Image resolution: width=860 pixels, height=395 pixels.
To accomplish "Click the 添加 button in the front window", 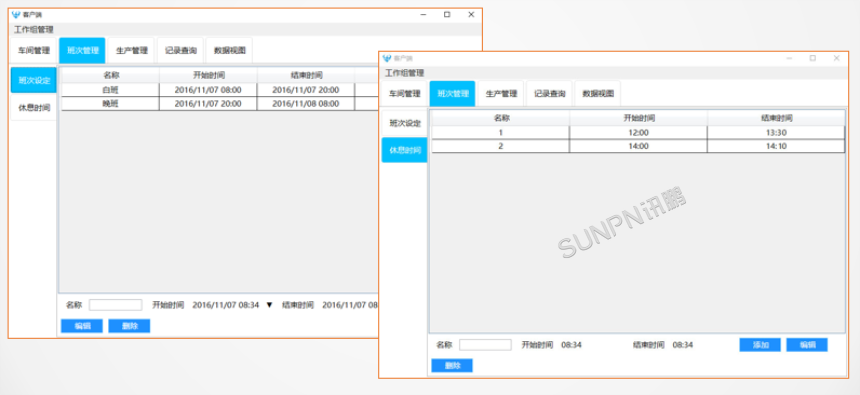I will click(760, 345).
